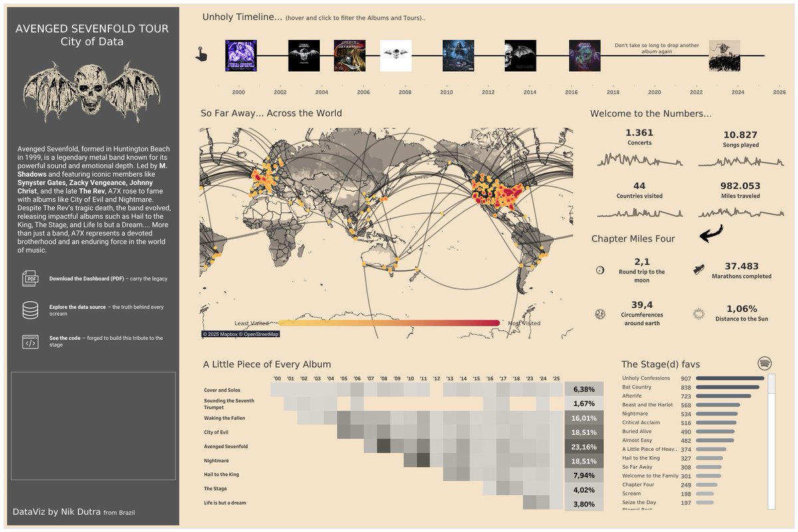Click the 2018 tick on timeline axis

click(x=613, y=92)
